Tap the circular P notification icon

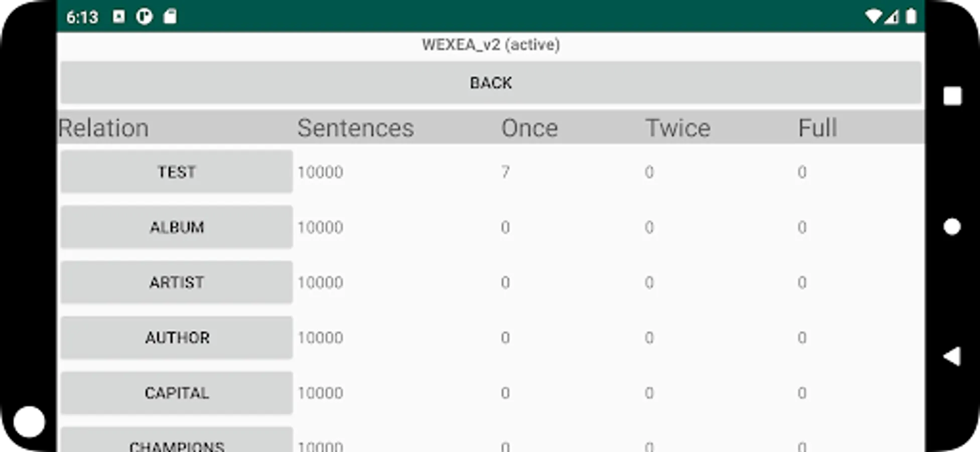click(144, 17)
